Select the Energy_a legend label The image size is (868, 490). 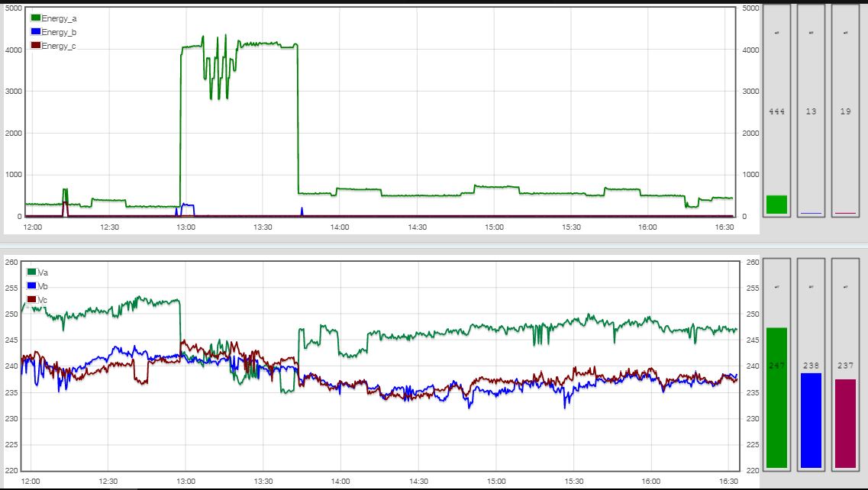pos(59,18)
